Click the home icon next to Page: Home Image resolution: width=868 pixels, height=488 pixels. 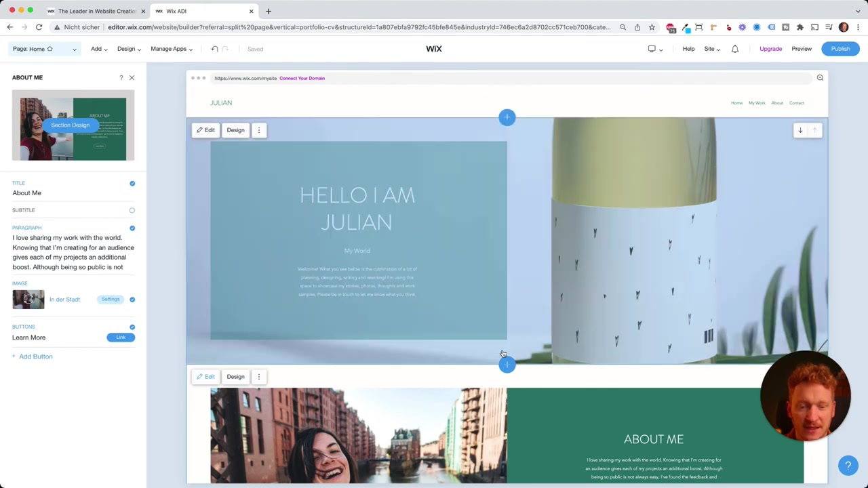coord(50,49)
